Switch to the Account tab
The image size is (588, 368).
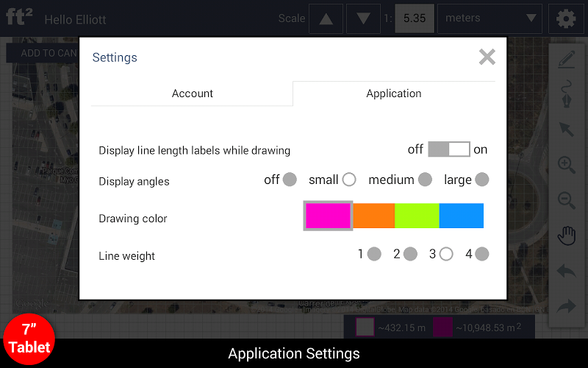[x=192, y=93]
